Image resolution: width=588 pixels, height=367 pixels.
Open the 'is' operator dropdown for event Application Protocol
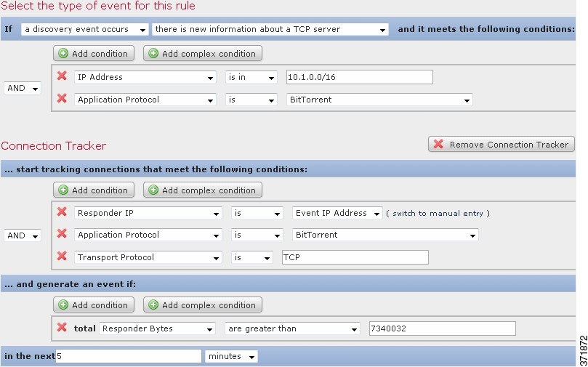tap(251, 100)
